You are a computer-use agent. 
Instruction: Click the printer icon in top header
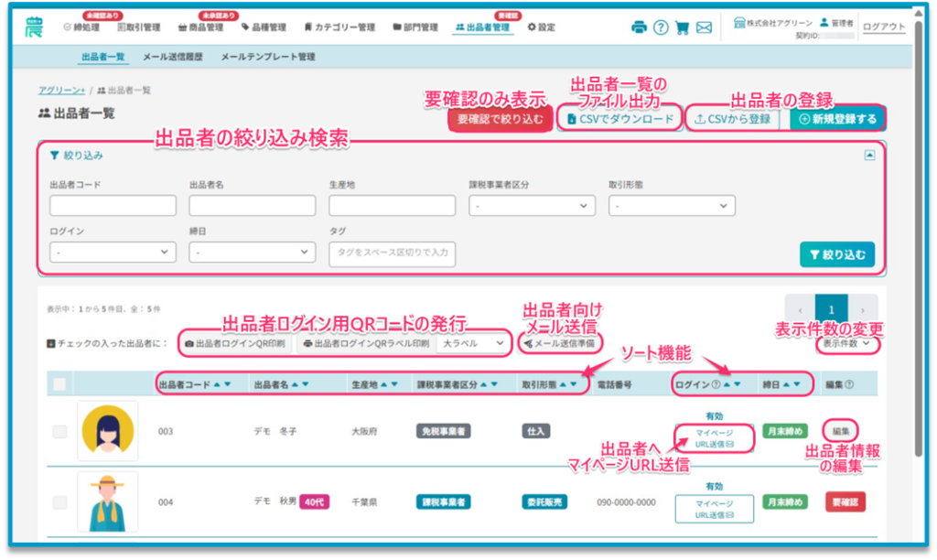point(639,27)
